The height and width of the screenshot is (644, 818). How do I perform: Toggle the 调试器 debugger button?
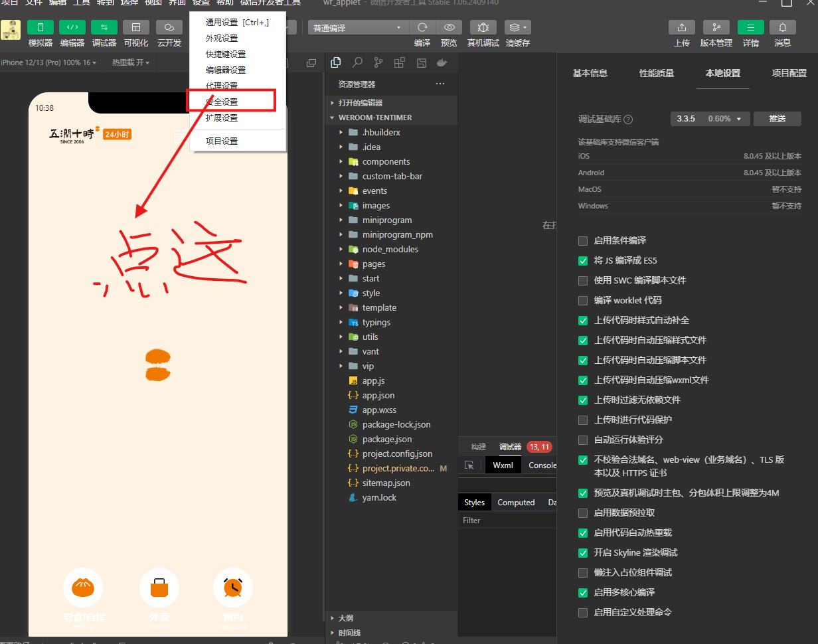click(104, 27)
